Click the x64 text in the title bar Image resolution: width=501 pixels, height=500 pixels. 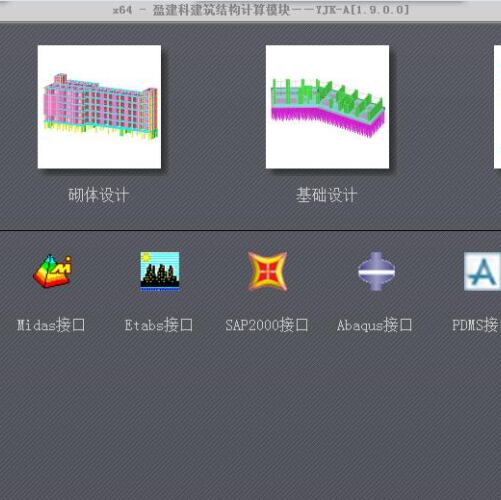(x=122, y=10)
